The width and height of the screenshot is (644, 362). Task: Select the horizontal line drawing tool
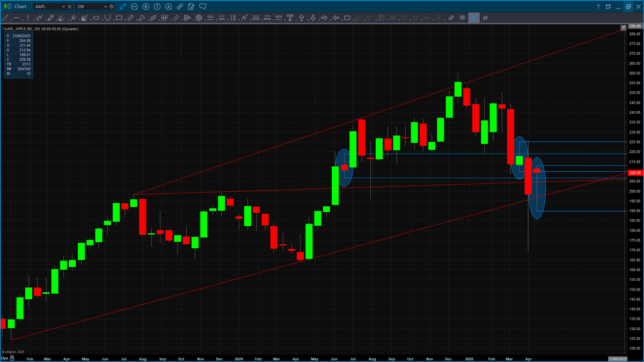click(x=17, y=18)
